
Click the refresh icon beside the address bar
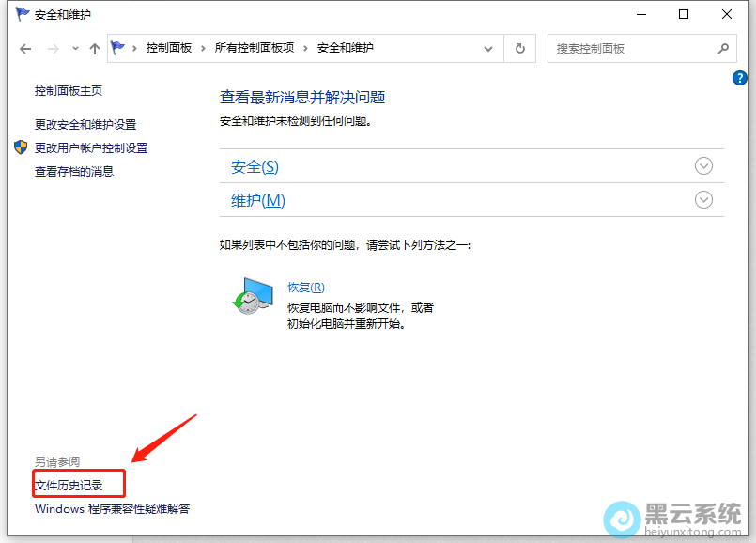[519, 47]
